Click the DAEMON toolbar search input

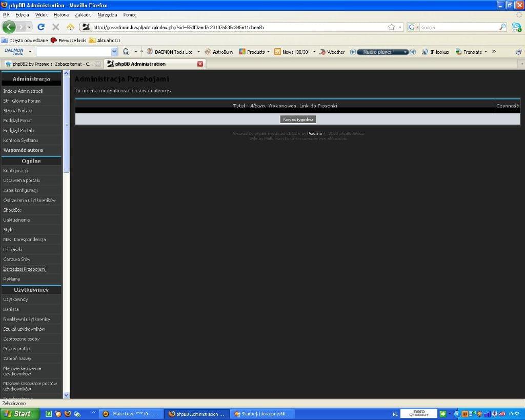(x=74, y=52)
